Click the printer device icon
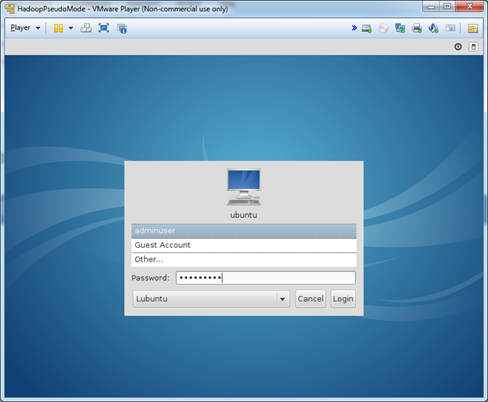 (x=417, y=28)
